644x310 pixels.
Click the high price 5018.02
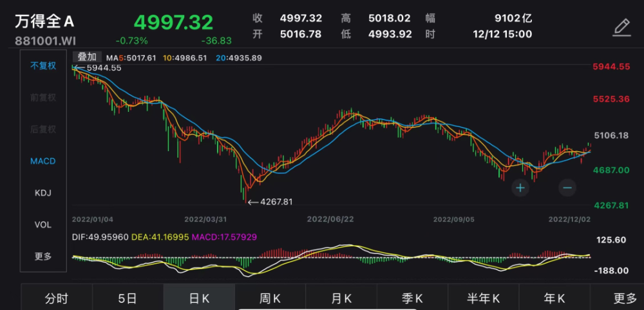[391, 19]
